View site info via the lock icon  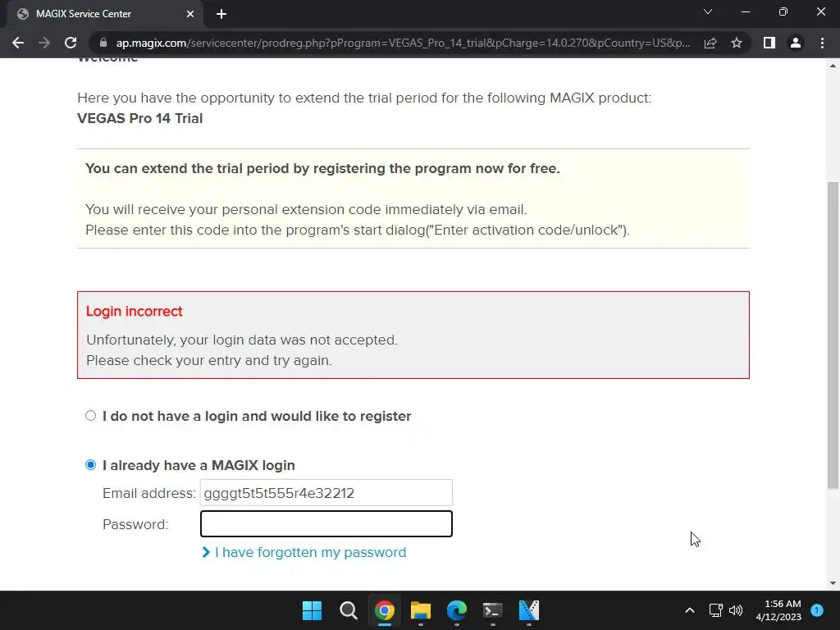[x=103, y=43]
